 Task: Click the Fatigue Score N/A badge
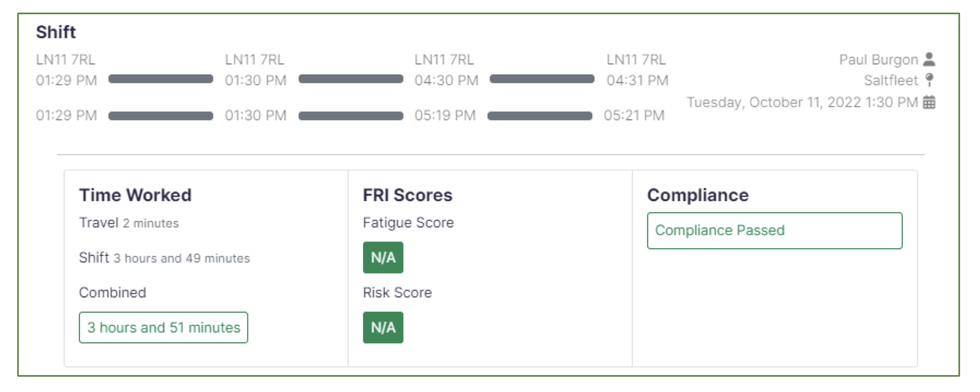coord(383,257)
